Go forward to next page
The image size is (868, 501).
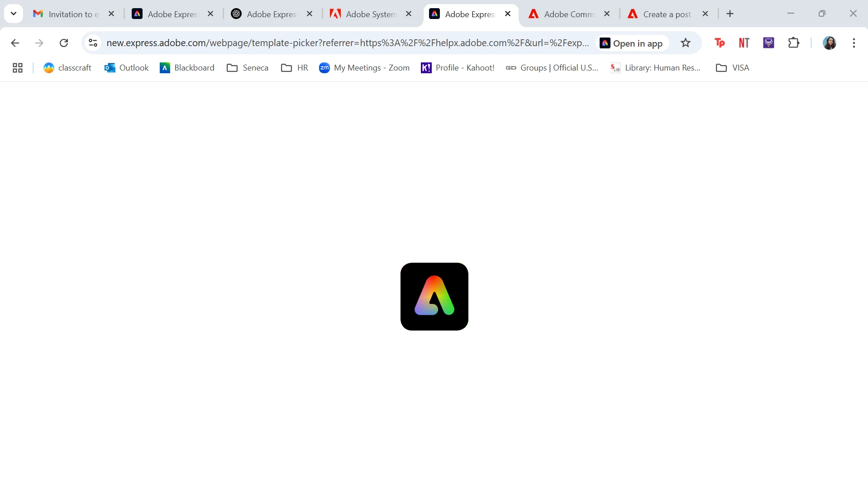(x=39, y=43)
